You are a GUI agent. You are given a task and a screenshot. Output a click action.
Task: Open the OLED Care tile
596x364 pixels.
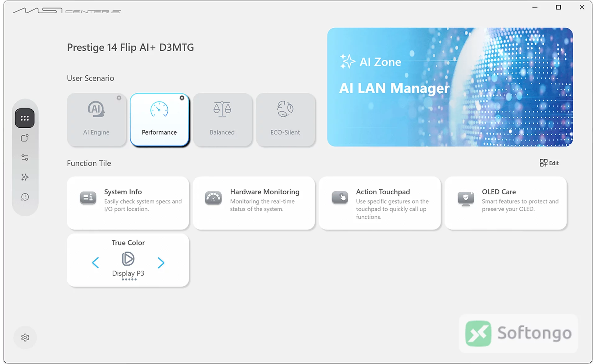pyautogui.click(x=506, y=203)
